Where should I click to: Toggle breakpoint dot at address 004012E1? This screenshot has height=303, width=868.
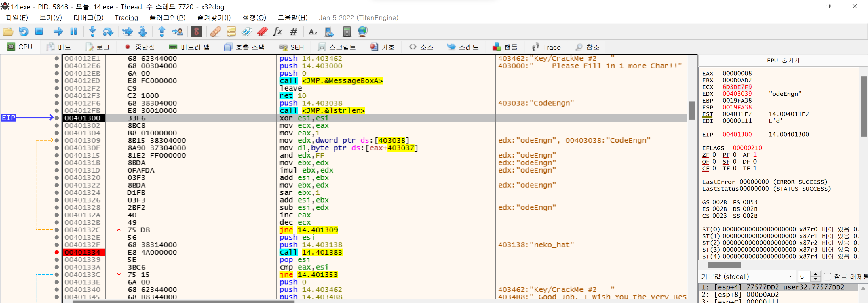click(x=56, y=58)
